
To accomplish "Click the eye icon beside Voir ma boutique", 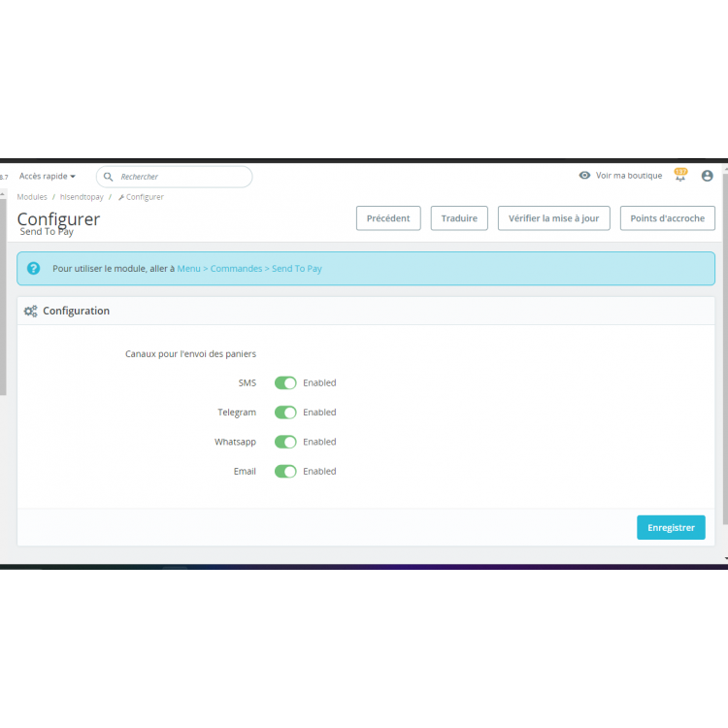I will coord(584,176).
